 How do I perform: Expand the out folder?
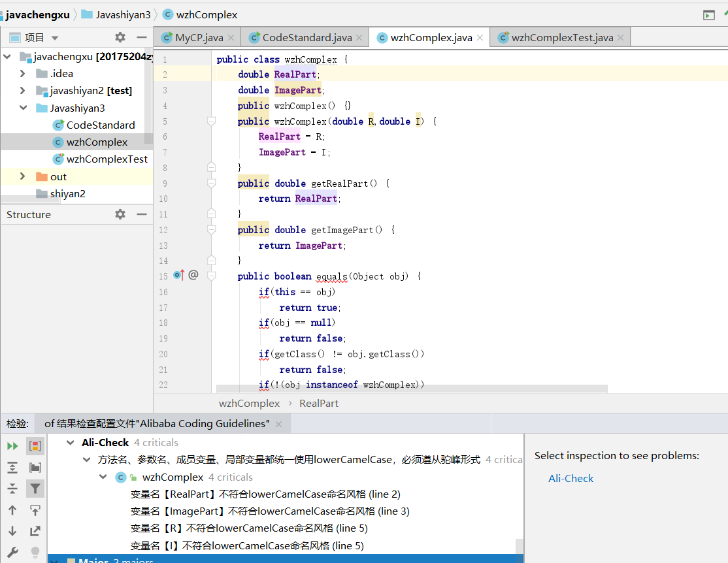[x=22, y=176]
